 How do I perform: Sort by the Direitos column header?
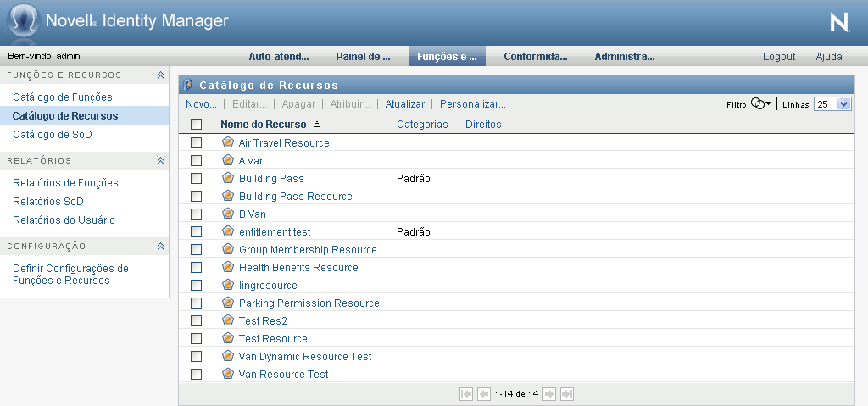click(x=483, y=125)
